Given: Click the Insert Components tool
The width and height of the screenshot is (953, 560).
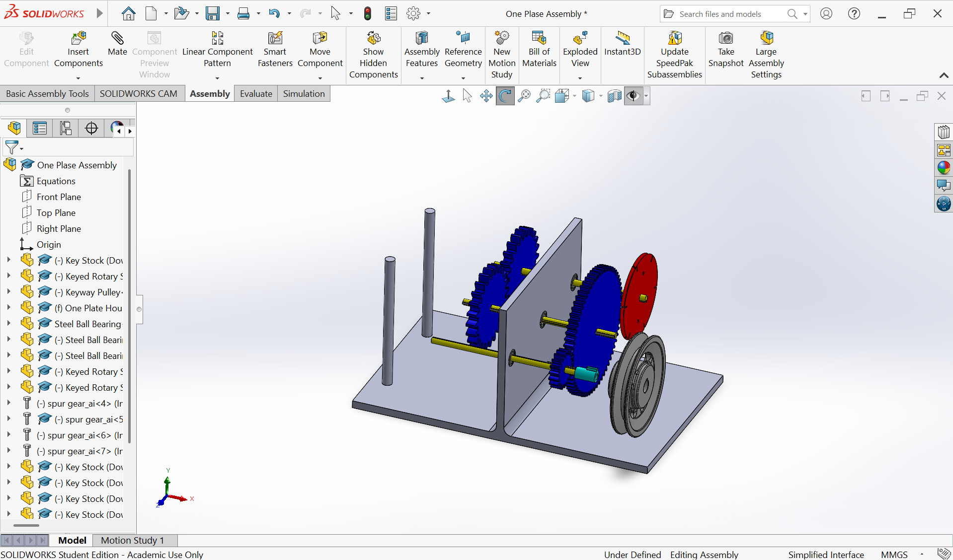Looking at the screenshot, I should pos(78,50).
